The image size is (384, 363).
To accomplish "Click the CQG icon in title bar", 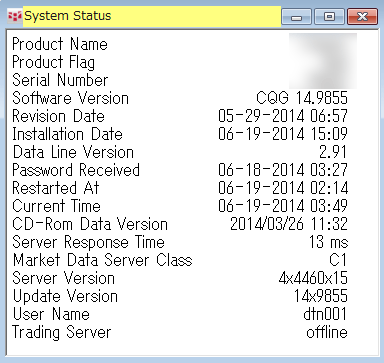I will click(x=15, y=16).
